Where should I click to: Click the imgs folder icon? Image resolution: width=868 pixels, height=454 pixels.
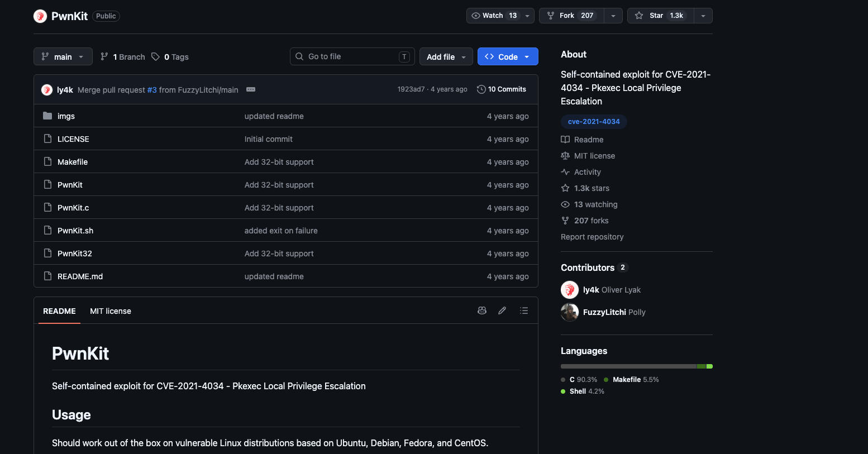pyautogui.click(x=47, y=116)
